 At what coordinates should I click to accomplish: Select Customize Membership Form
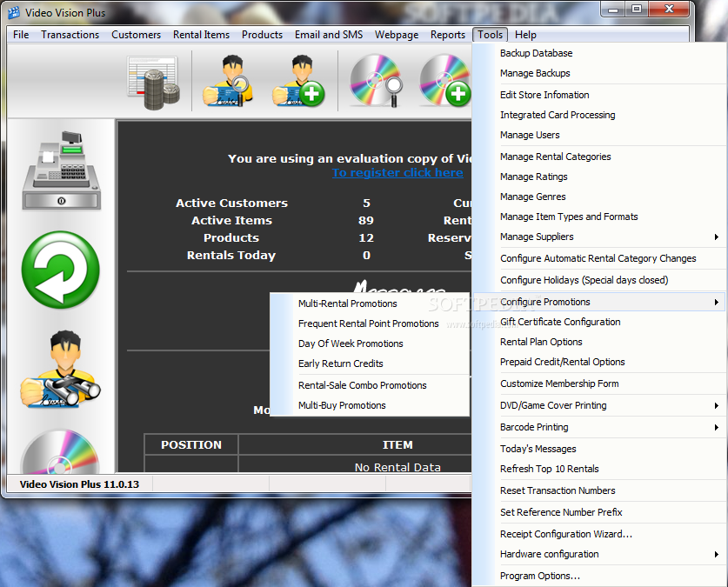coord(599,384)
